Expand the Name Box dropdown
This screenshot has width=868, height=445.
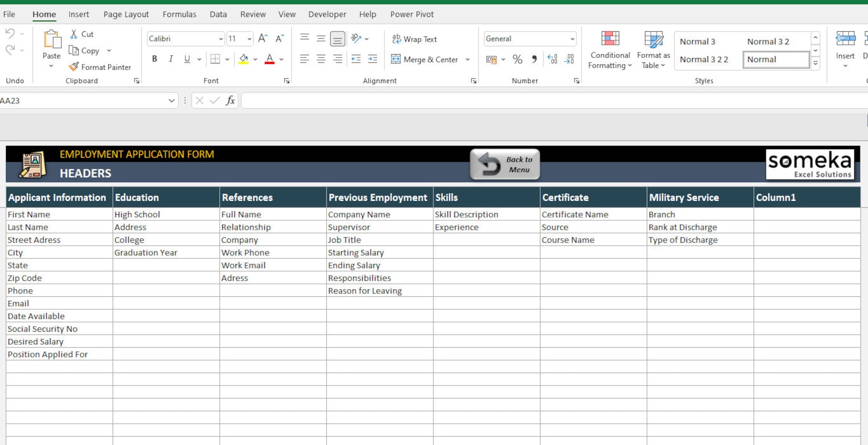tap(172, 101)
